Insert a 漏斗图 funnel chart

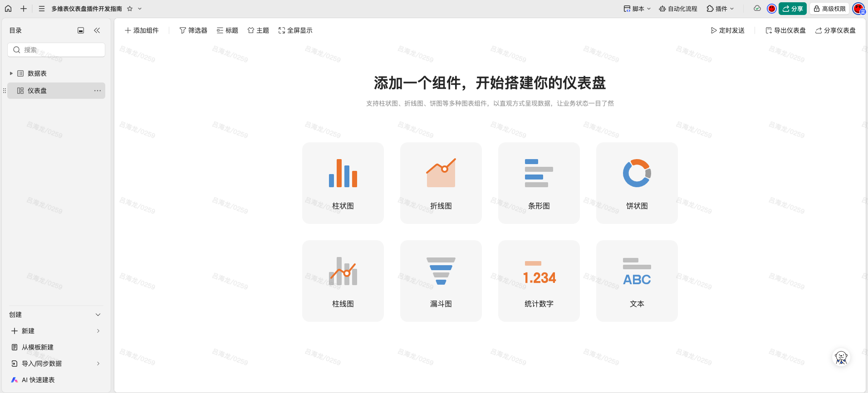coord(441,281)
